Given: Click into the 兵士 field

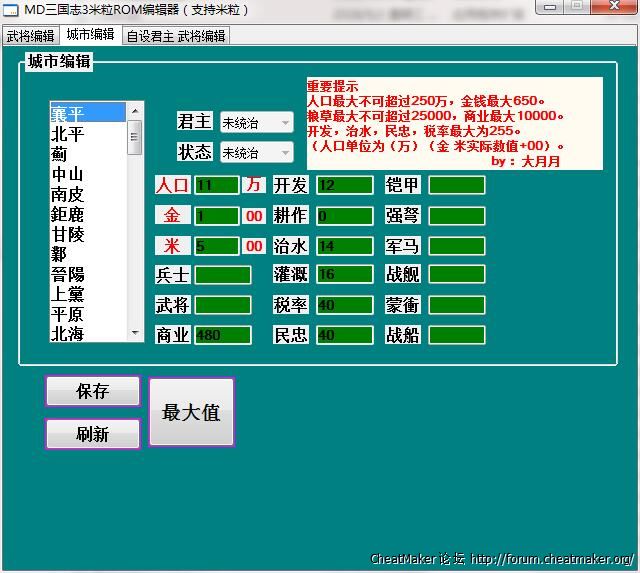Looking at the screenshot, I should tap(223, 275).
